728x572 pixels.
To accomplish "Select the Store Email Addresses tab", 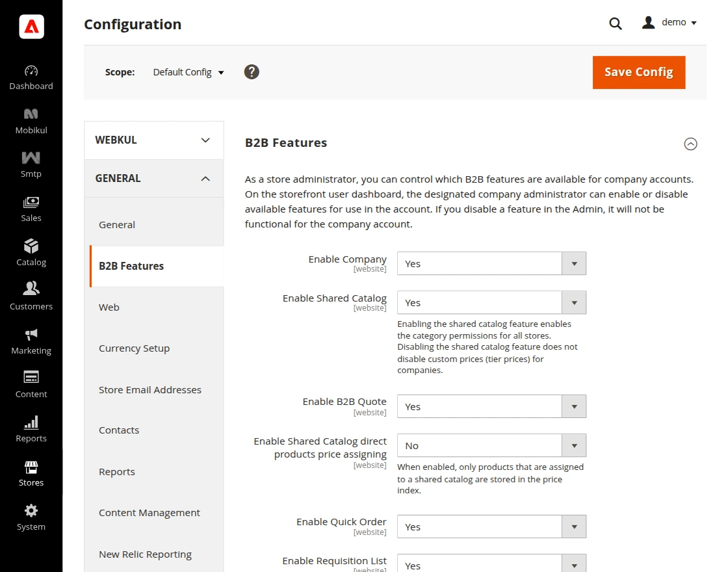I will pyautogui.click(x=150, y=389).
